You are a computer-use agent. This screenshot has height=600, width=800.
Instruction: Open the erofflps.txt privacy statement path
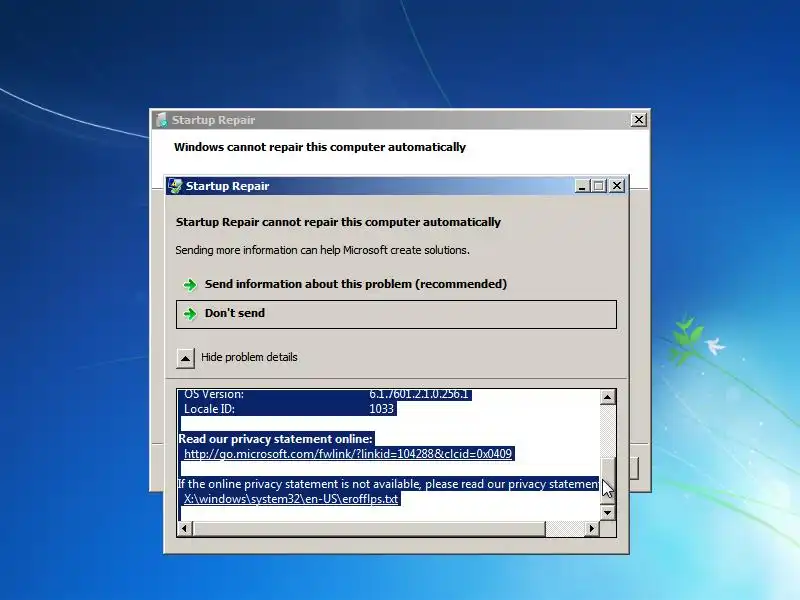point(291,499)
